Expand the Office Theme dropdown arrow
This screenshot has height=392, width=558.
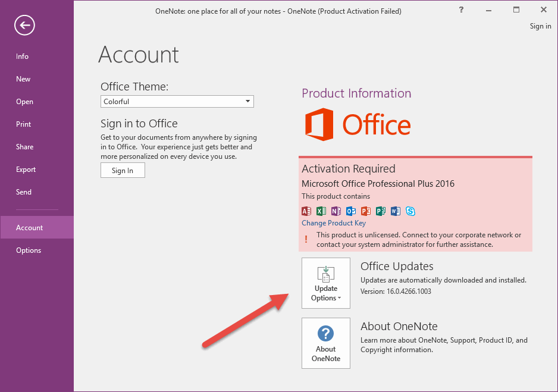click(x=247, y=101)
